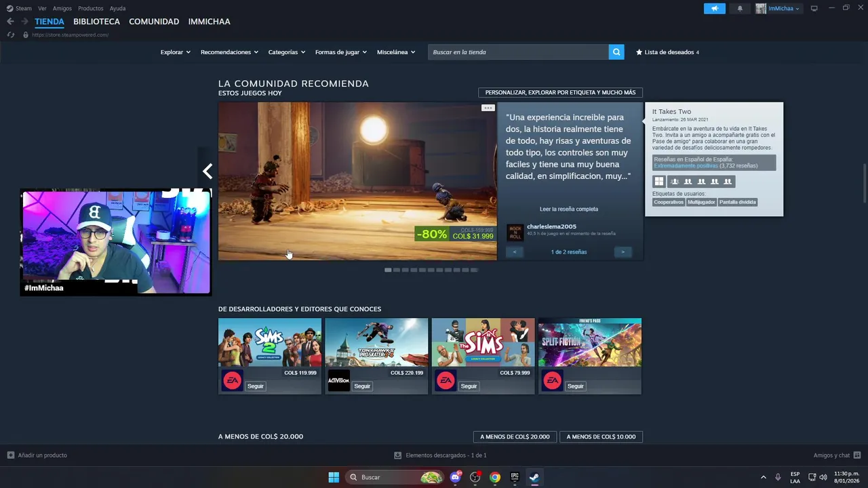
Task: Open the Tony Hawk's Pro Skater thumbnail
Action: pos(376,342)
